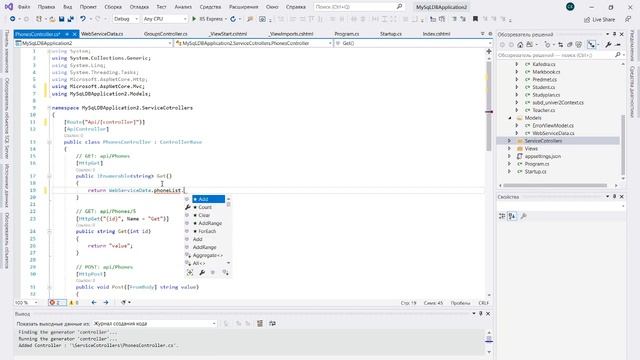
Task: Open the output source dropdown
Action: coord(155,324)
